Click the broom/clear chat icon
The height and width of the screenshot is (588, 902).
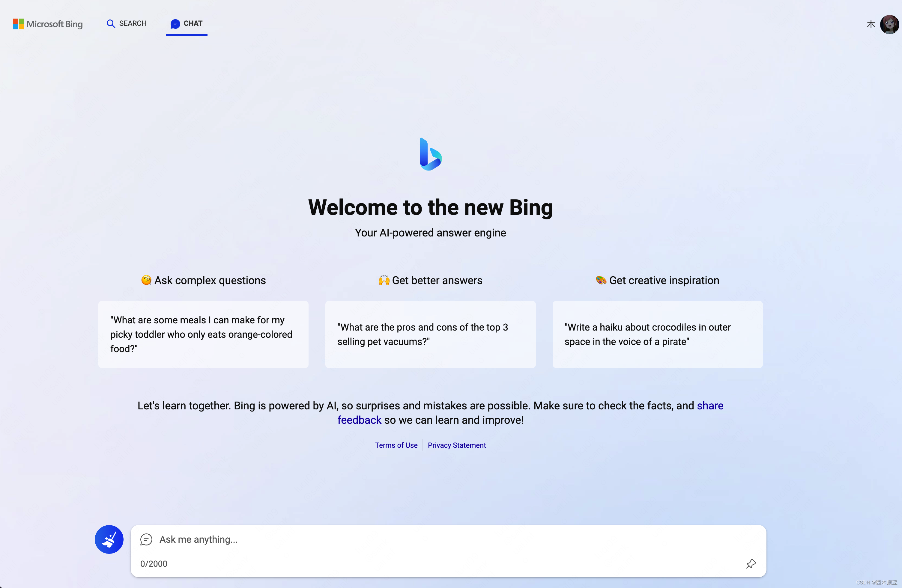point(109,539)
